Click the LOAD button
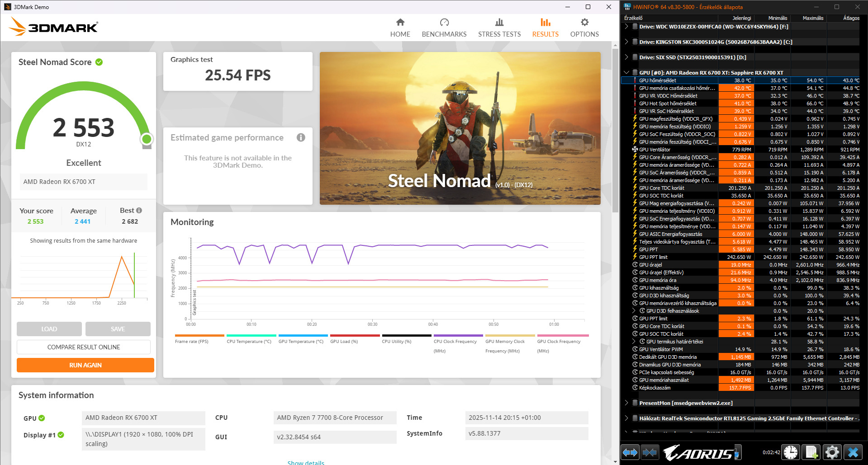 point(49,329)
